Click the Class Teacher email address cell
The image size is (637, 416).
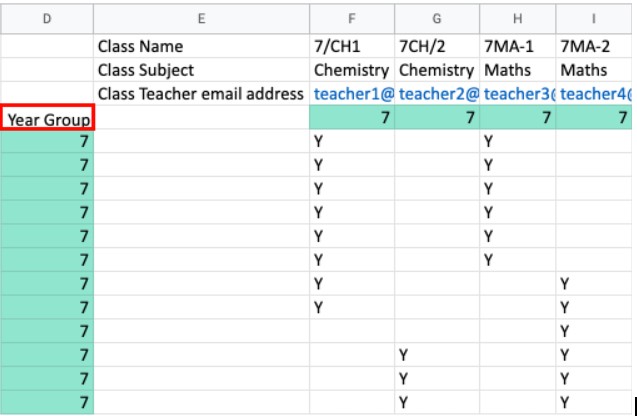200,94
